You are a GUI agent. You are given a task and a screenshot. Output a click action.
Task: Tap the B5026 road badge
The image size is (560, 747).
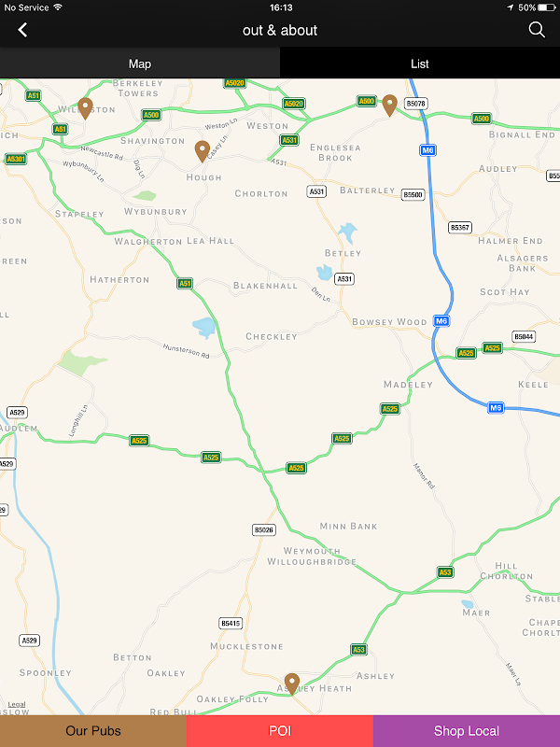(x=264, y=529)
